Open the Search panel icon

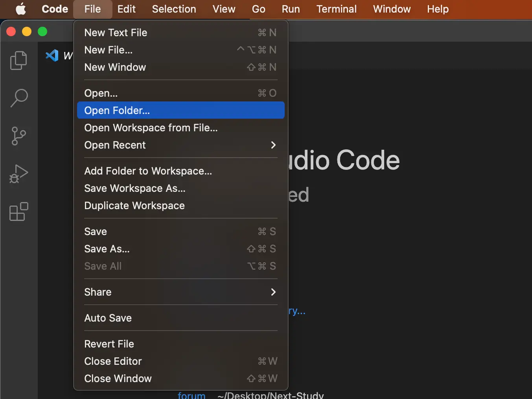[18, 98]
